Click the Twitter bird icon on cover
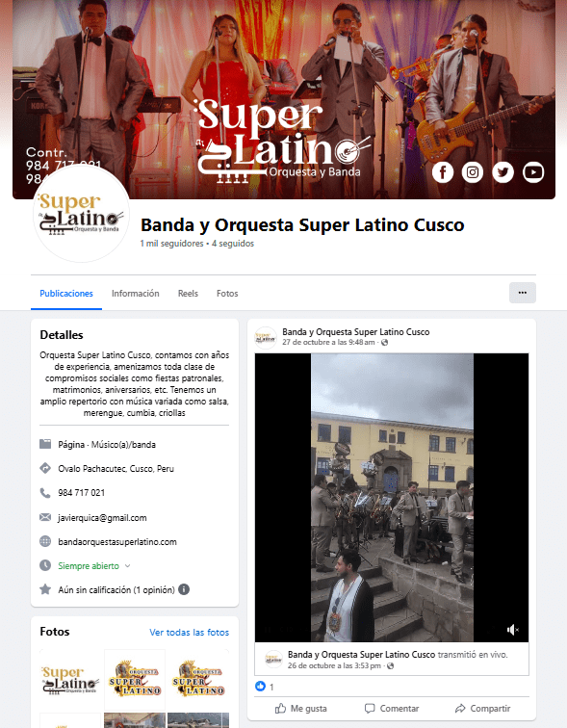The image size is (567, 728). 503,172
